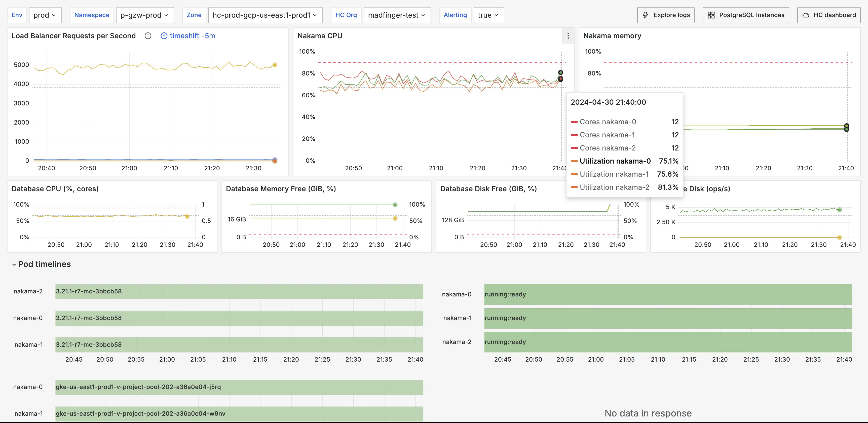Click the Load Balancer Requests per Second title
The width and height of the screenshot is (868, 423).
pyautogui.click(x=73, y=36)
